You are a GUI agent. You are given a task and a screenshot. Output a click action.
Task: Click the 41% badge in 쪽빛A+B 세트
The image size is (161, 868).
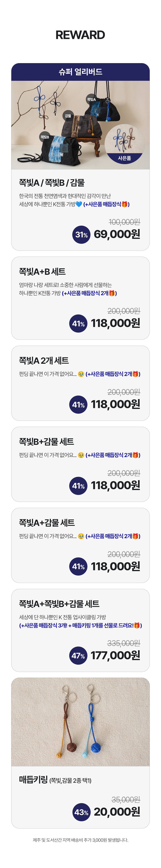(78, 323)
